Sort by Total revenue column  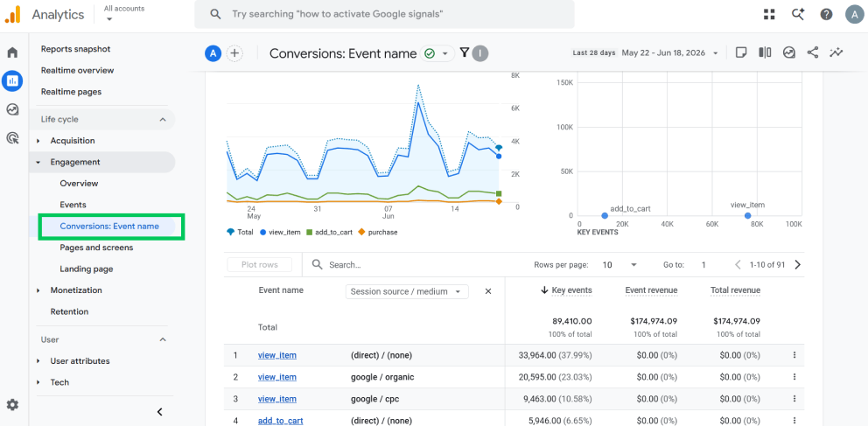pos(735,290)
